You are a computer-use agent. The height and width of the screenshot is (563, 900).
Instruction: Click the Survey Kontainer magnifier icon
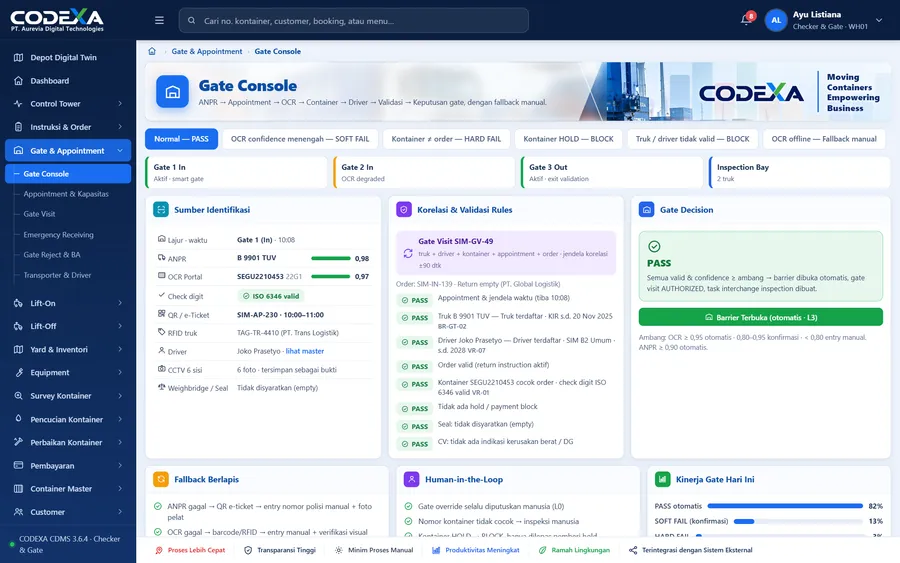18,396
